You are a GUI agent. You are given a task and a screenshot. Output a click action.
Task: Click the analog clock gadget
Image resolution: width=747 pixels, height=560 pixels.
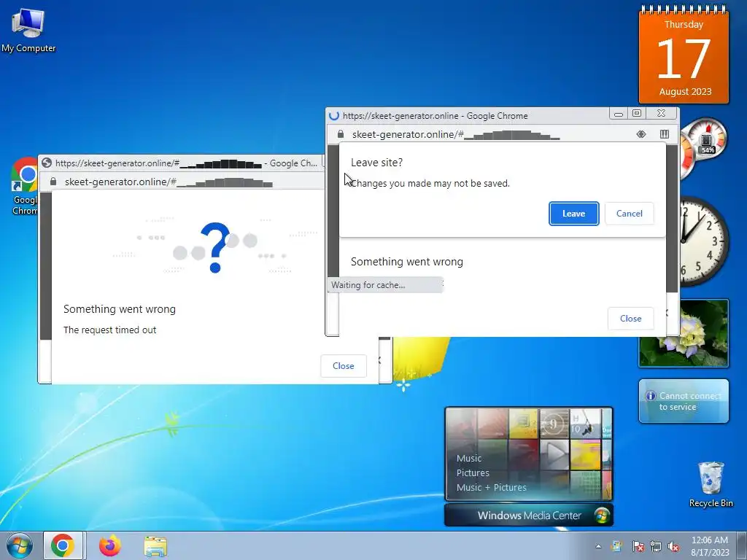coord(704,241)
